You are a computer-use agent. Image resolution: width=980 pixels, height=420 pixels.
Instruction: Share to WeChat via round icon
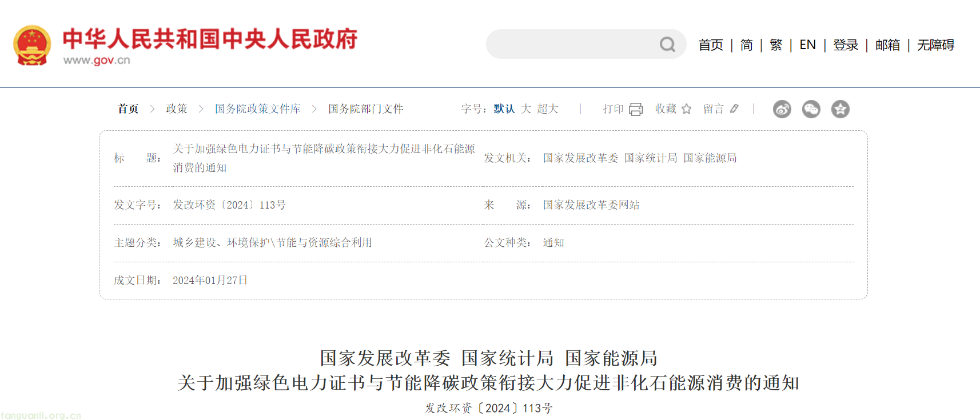pos(811,109)
